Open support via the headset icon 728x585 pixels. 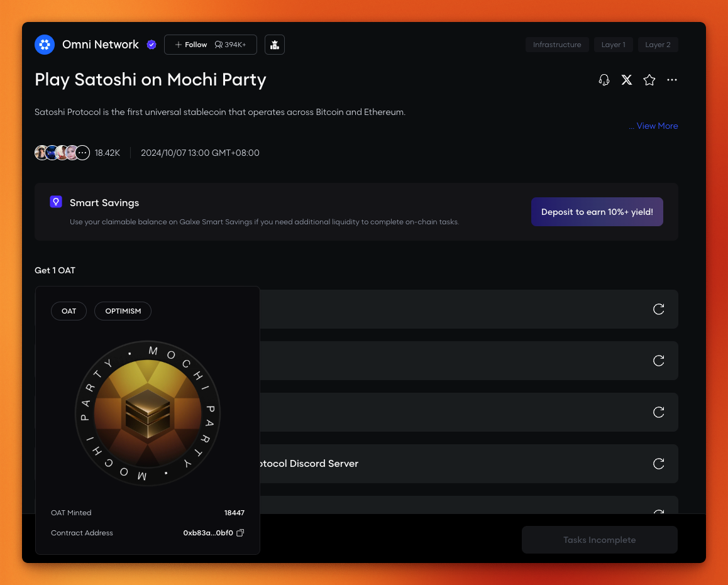coord(604,80)
